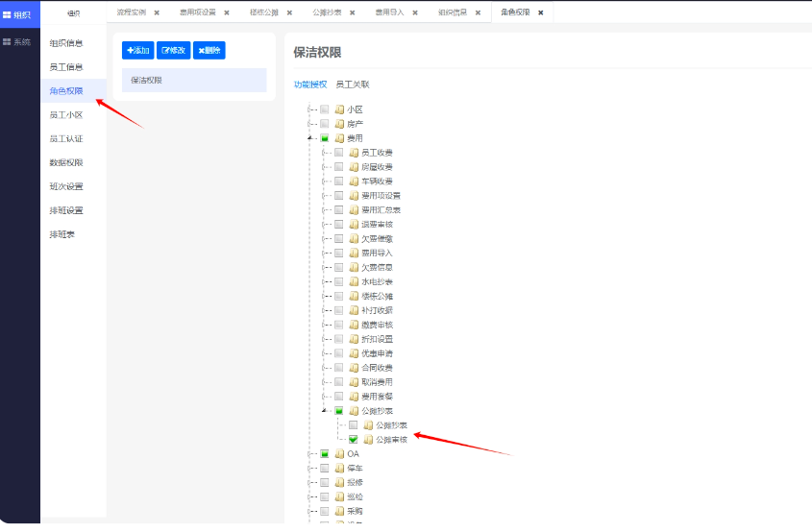Viewport: 812px width, 532px height.
Task: Expand the 停车 tree node
Action: (x=309, y=468)
